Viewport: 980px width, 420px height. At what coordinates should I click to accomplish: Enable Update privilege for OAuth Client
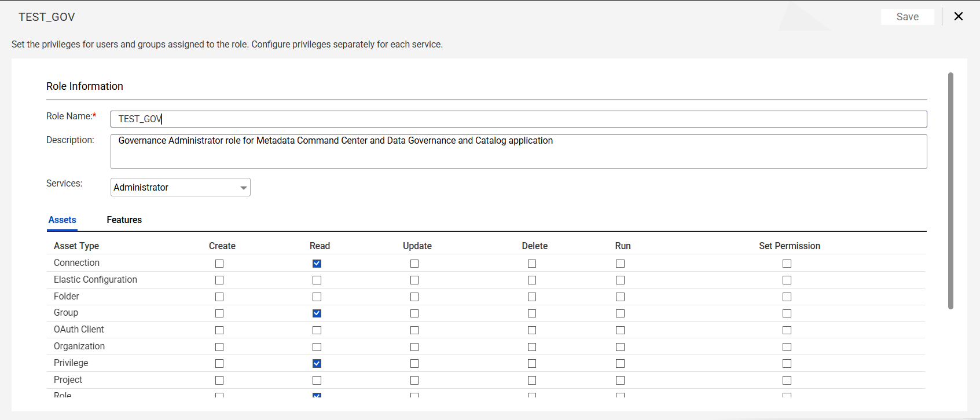coord(414,330)
